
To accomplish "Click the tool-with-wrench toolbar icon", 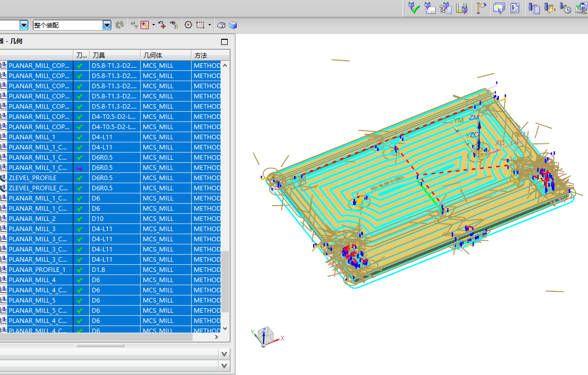I will 549,8.
